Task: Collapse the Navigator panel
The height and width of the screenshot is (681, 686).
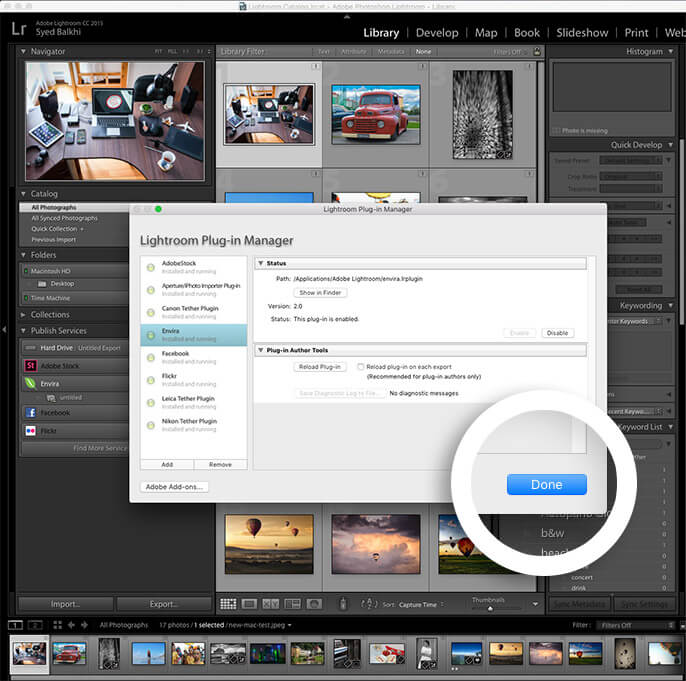Action: coord(23,52)
